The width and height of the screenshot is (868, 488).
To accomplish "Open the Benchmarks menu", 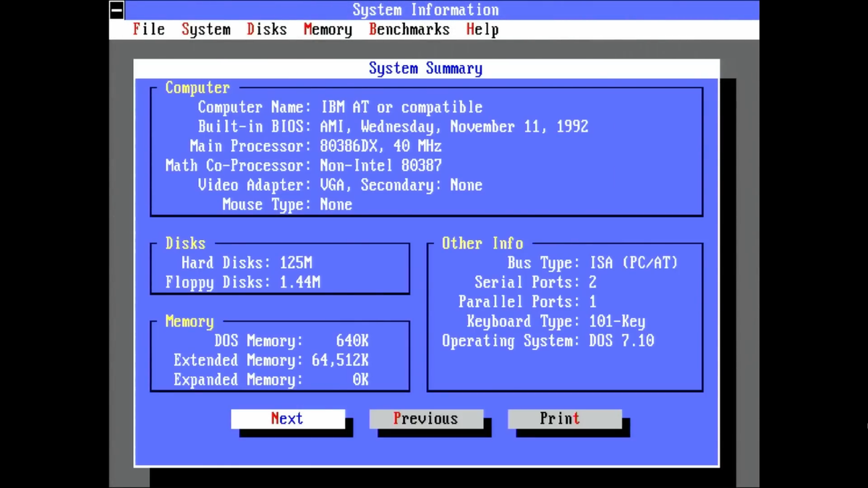I will pos(409,29).
